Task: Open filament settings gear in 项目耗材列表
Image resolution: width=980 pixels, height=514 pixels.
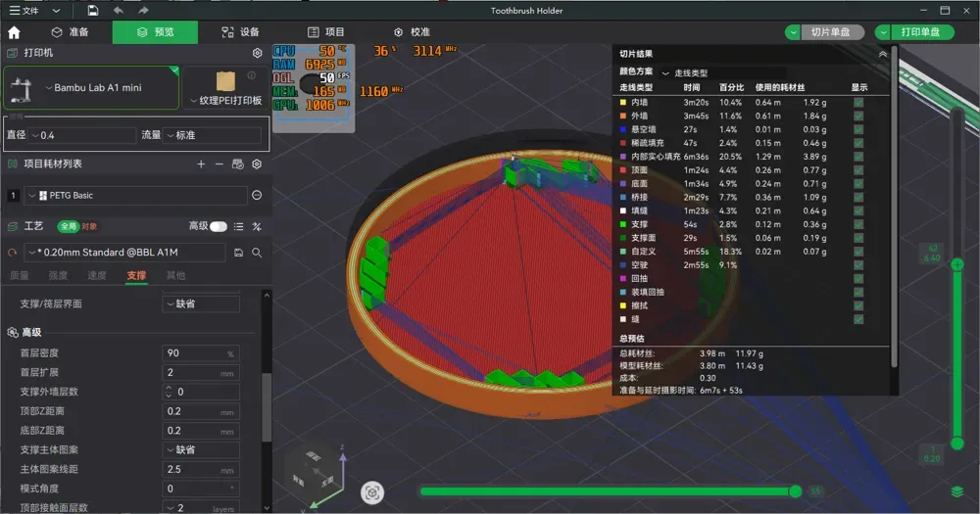Action: [x=257, y=164]
